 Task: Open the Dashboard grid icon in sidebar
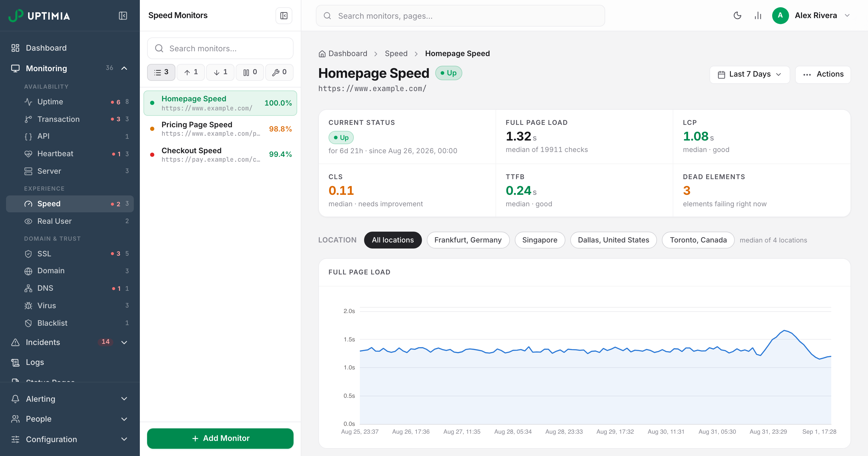[x=15, y=48]
